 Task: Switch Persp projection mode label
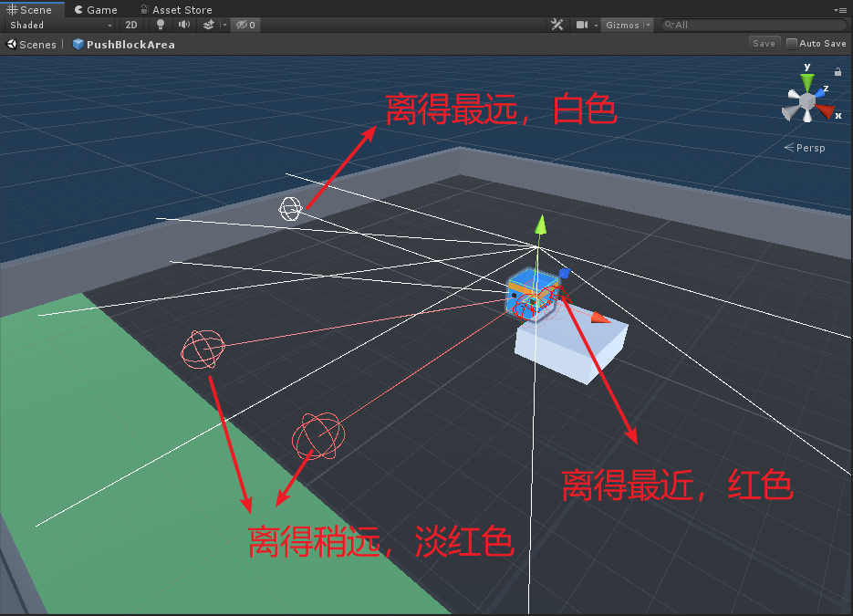click(x=805, y=148)
